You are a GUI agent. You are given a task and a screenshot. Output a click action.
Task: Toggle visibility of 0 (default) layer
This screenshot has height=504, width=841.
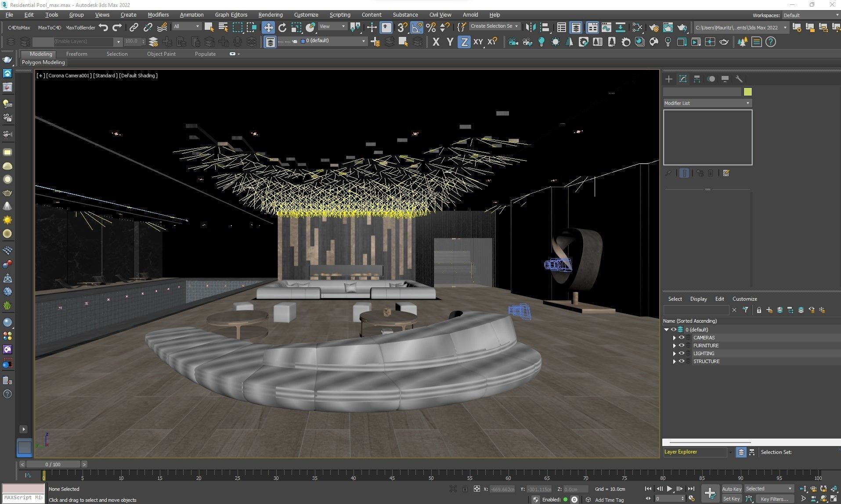point(673,330)
